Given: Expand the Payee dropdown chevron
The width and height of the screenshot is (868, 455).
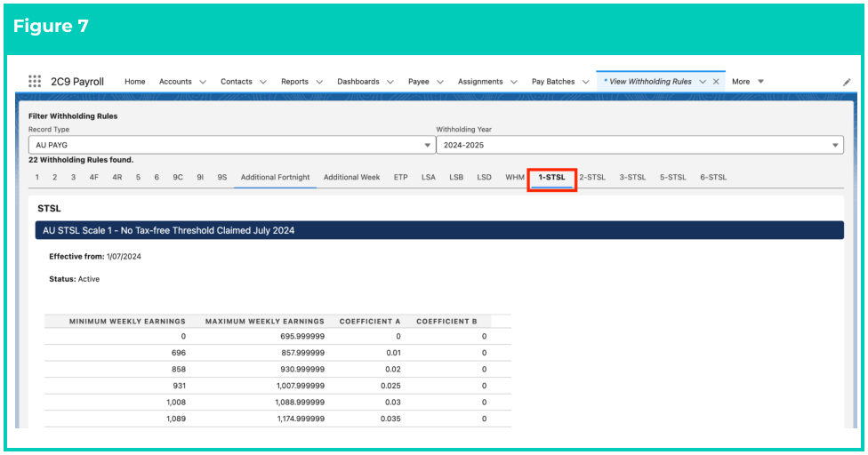Looking at the screenshot, I should (x=440, y=82).
